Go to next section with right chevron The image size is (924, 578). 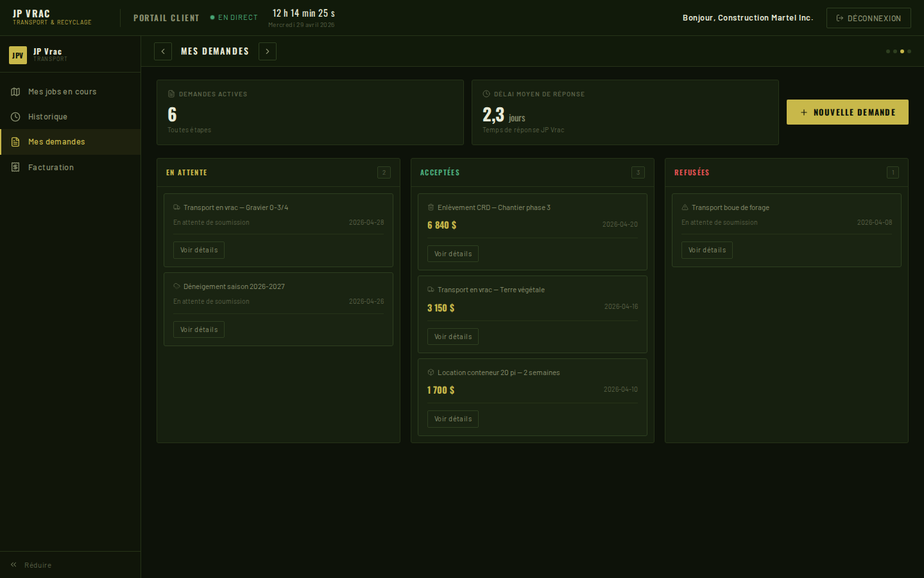[x=268, y=51]
